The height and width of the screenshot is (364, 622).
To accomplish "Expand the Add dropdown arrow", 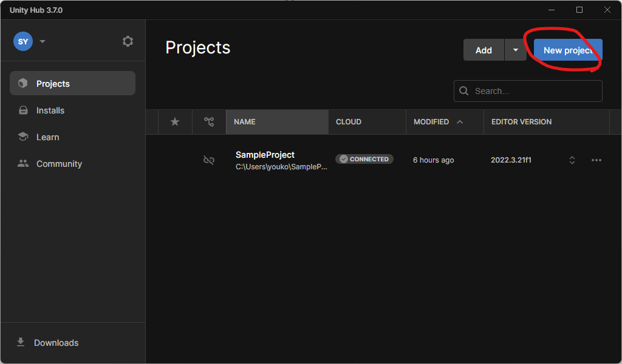I will coord(515,50).
